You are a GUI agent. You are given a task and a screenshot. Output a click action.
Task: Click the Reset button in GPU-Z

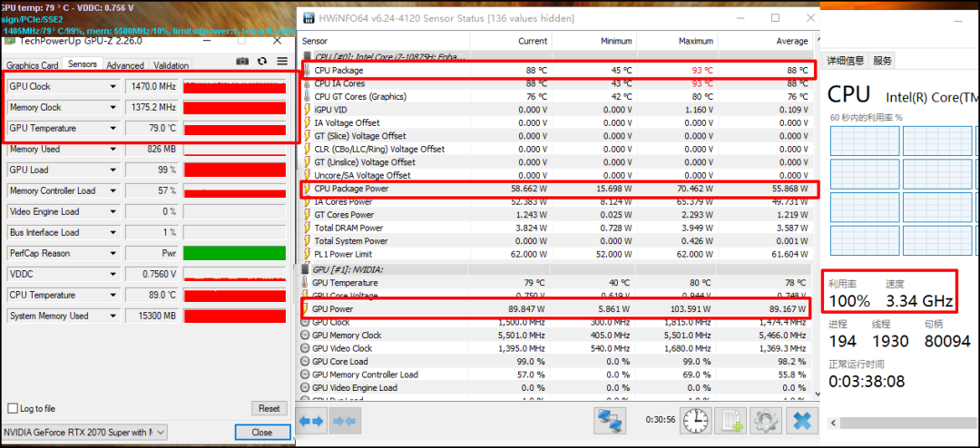[269, 409]
